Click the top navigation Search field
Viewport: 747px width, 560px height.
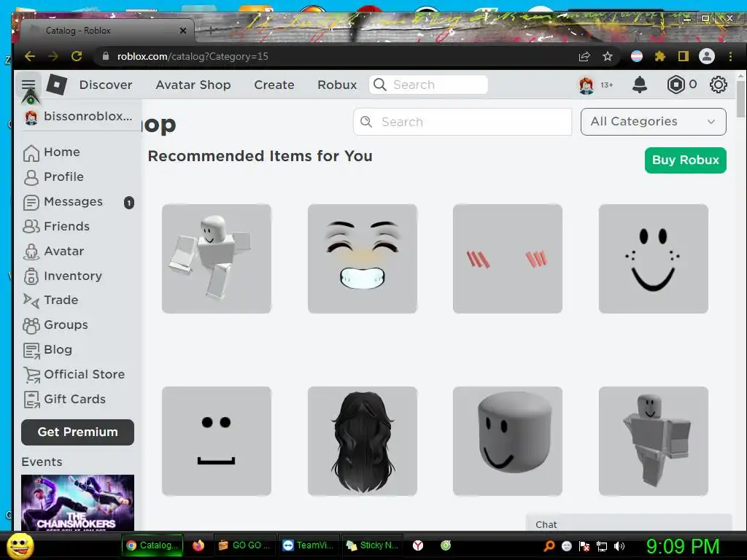428,85
